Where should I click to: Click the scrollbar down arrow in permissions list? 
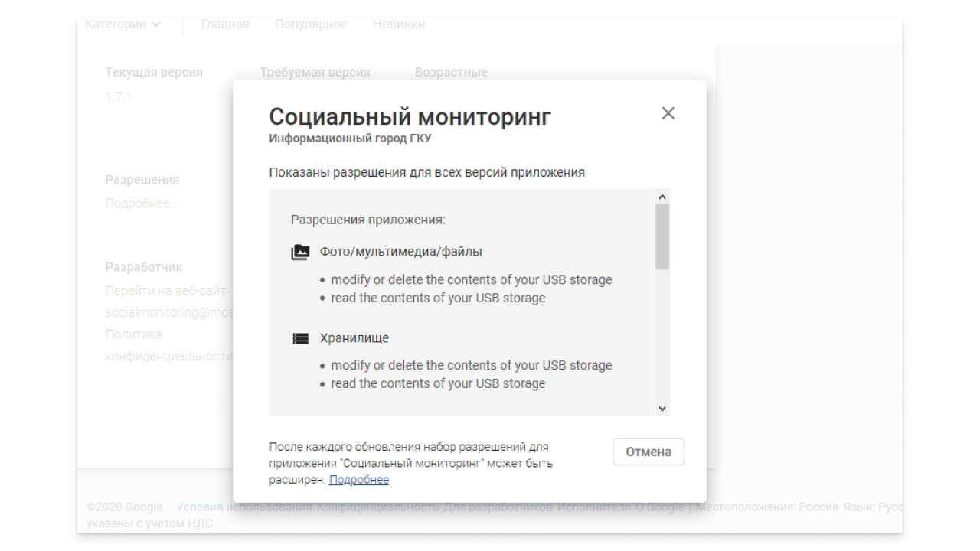click(662, 409)
